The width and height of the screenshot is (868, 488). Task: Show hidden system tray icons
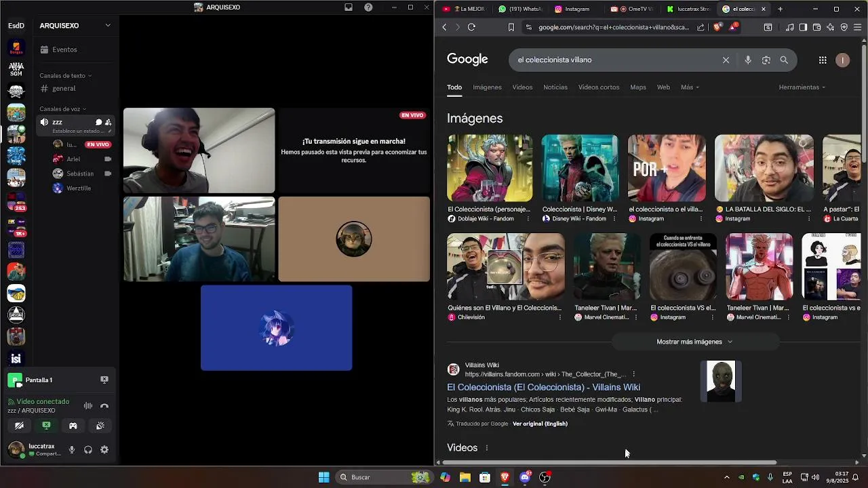pos(727,477)
